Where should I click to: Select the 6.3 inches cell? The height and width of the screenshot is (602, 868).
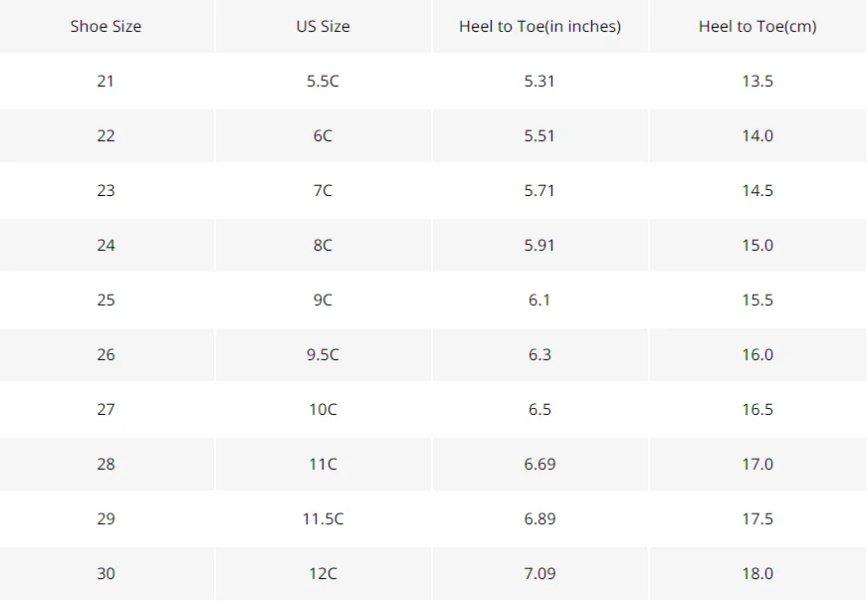pyautogui.click(x=541, y=354)
